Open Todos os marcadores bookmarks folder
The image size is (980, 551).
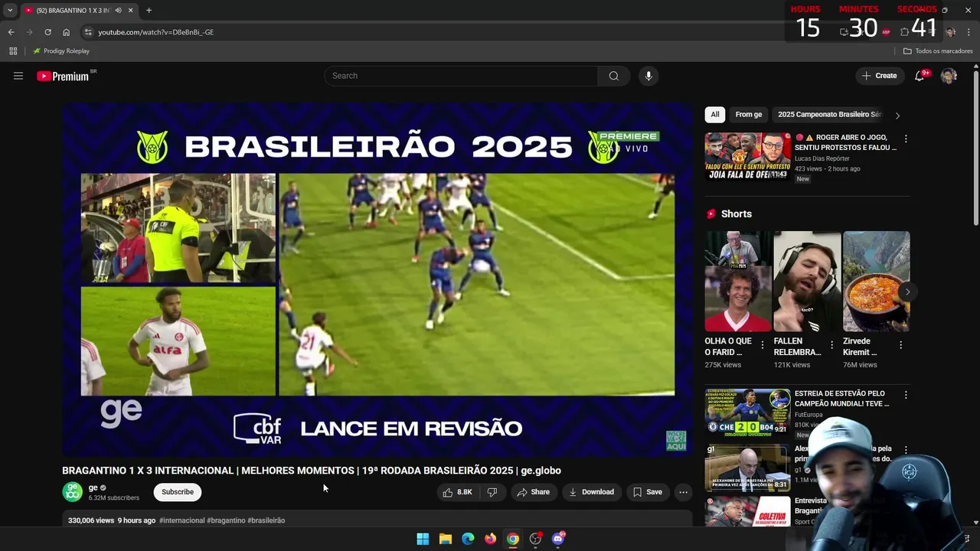click(938, 51)
